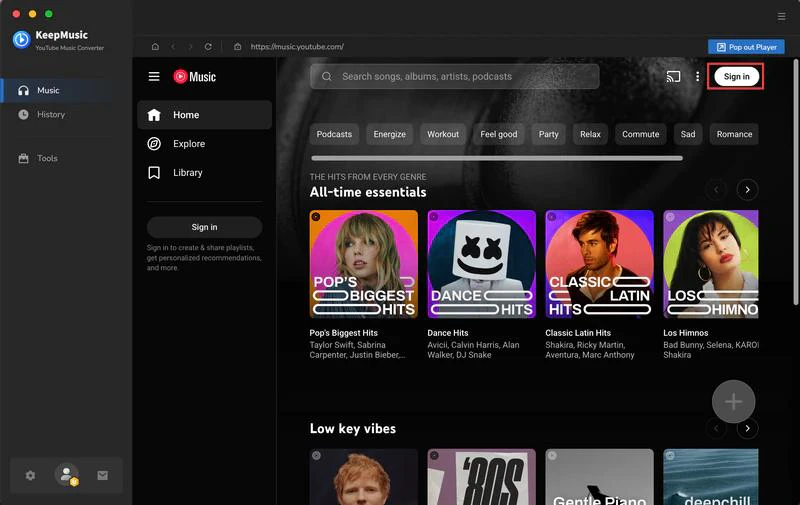Click the YouTube Music logo
The height and width of the screenshot is (505, 800).
tap(194, 77)
